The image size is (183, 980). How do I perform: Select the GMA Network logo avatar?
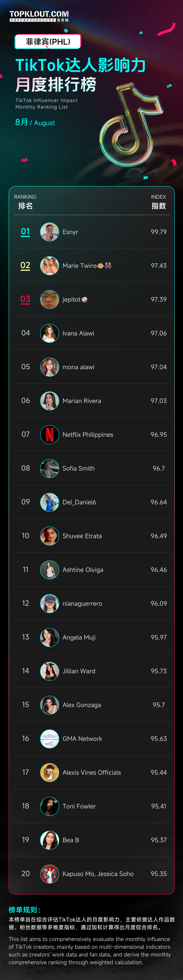49,738
